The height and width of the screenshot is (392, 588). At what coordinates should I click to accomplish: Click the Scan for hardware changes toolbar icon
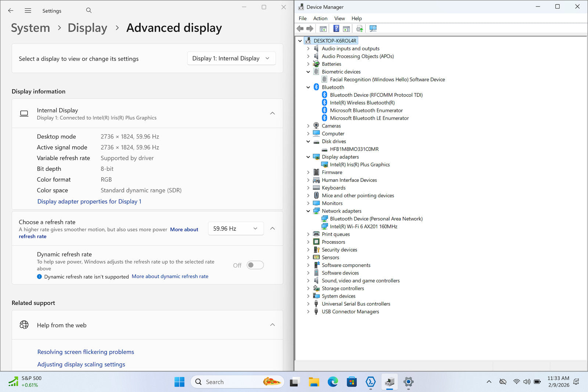[373, 29]
